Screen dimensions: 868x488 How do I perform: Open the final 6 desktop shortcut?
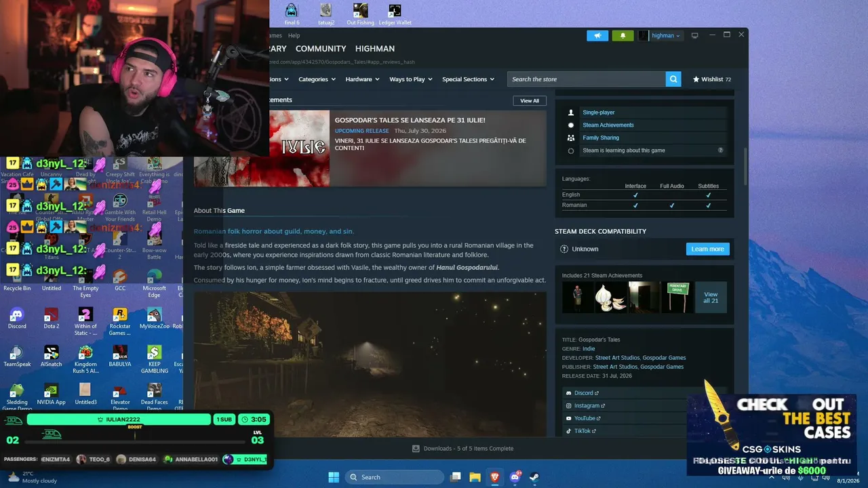tap(292, 14)
